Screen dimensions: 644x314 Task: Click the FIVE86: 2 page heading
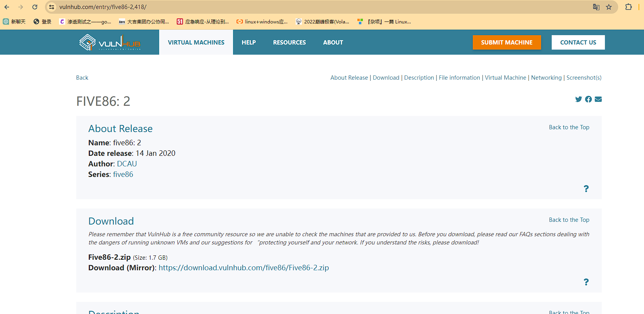[x=103, y=102]
